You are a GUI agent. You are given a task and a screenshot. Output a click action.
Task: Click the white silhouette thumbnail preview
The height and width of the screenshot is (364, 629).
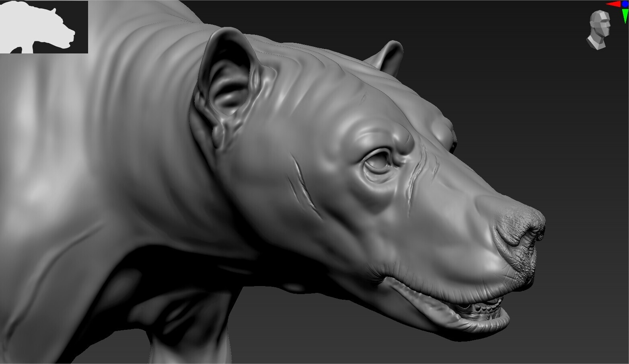44,27
